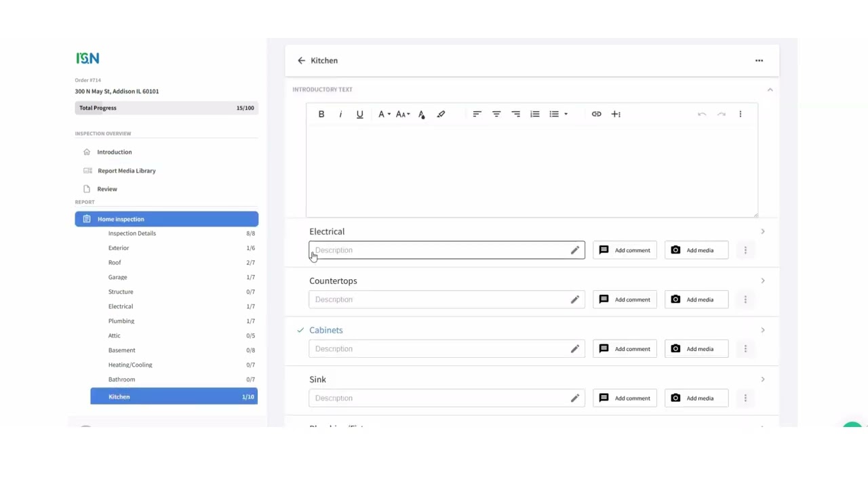Add media to Sink item
The height and width of the screenshot is (488, 868).
pyautogui.click(x=696, y=398)
